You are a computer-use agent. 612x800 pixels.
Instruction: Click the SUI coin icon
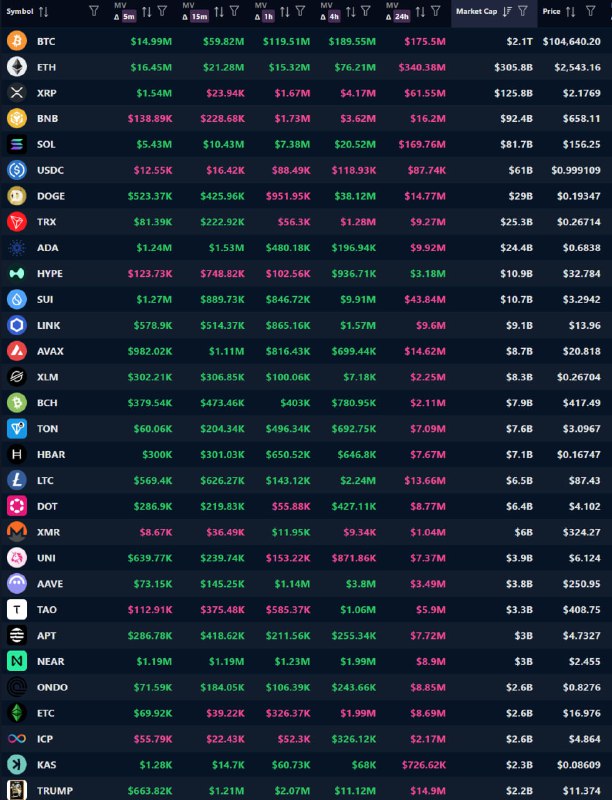pyautogui.click(x=17, y=299)
